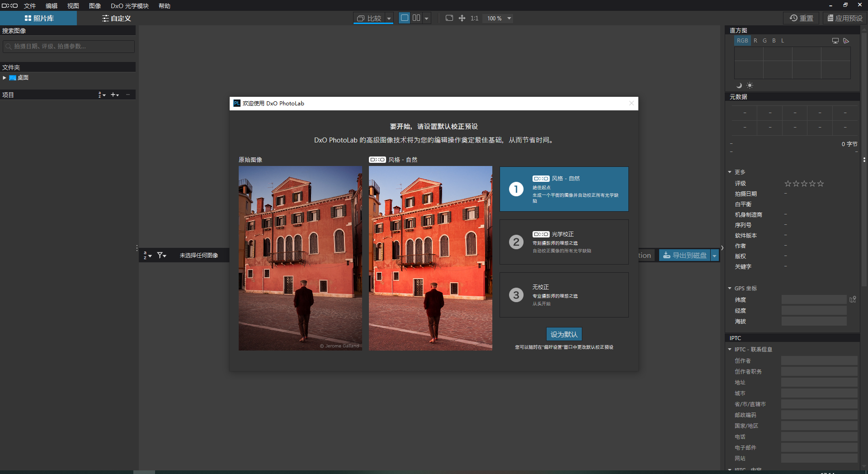The width and height of the screenshot is (868, 474).
Task: Expand the 桌面 folder in the folder tree
Action: [5, 77]
